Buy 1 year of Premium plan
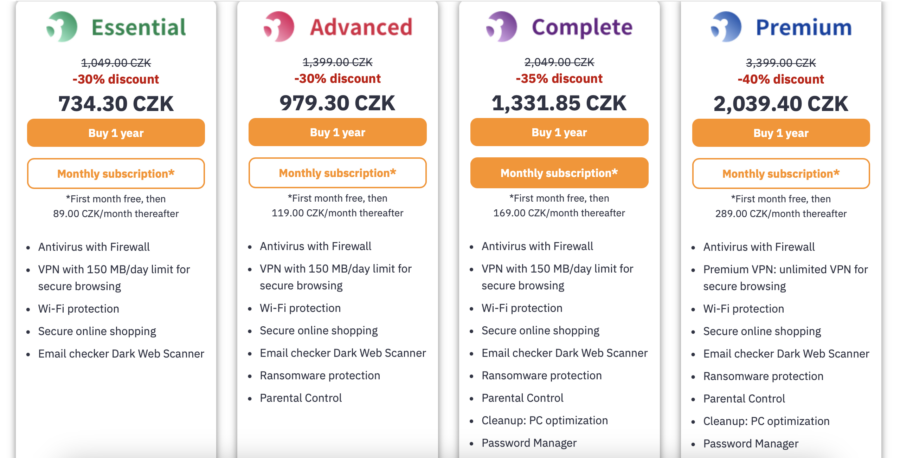Image resolution: width=900 pixels, height=458 pixels. (781, 133)
